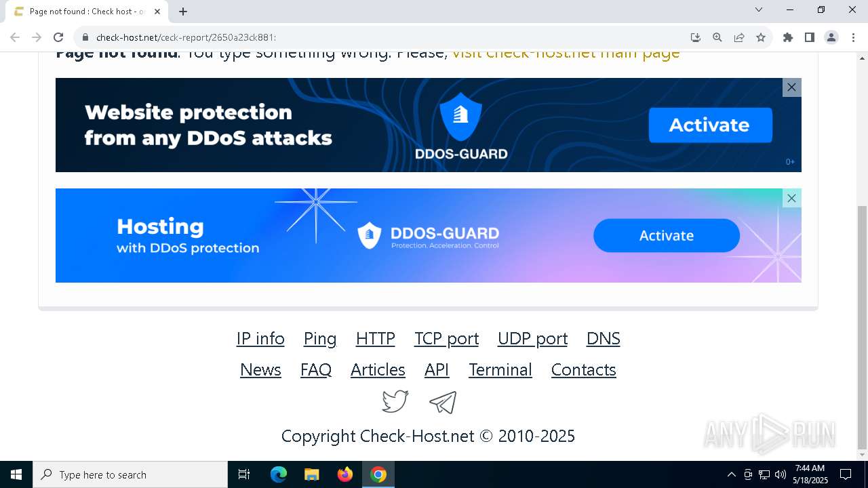Show hidden tray icons chevron

tap(731, 474)
